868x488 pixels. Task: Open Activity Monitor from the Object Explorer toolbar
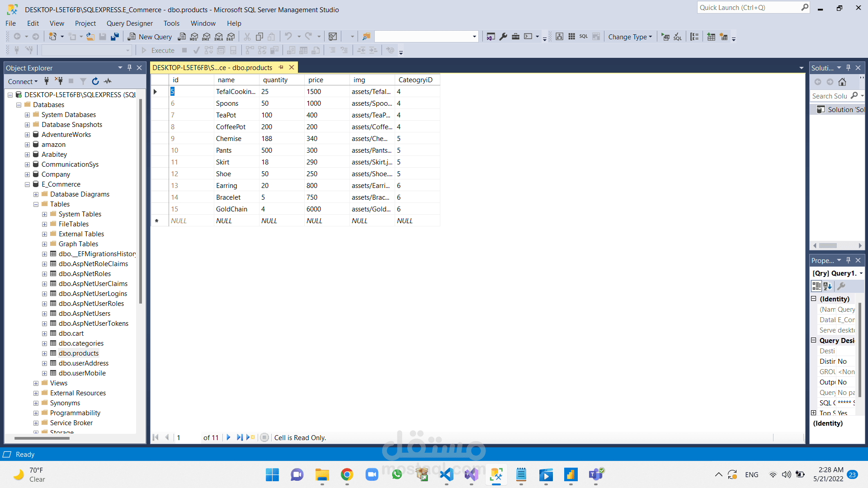(x=108, y=81)
